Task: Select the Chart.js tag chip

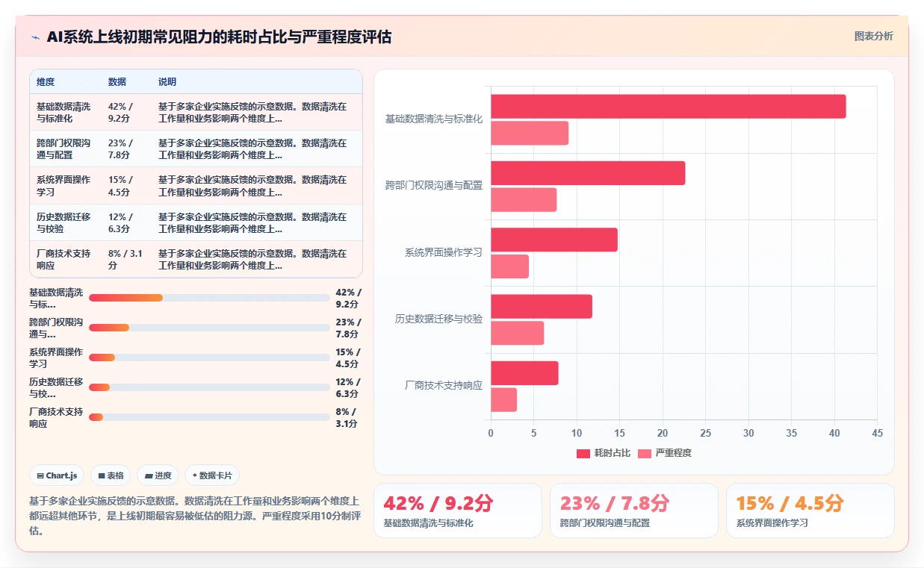Action: pos(57,475)
